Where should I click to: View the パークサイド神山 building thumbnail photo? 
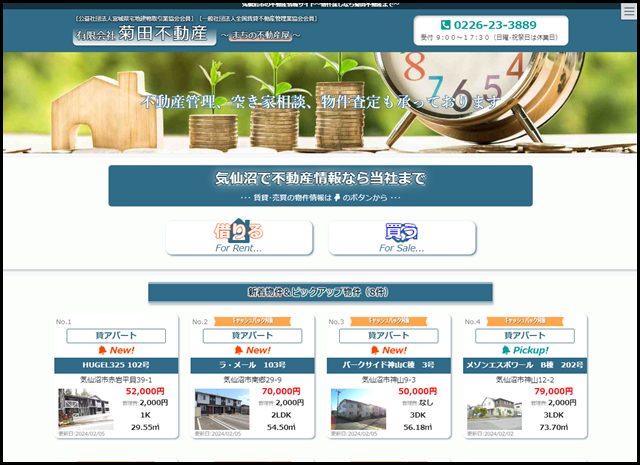coord(358,409)
